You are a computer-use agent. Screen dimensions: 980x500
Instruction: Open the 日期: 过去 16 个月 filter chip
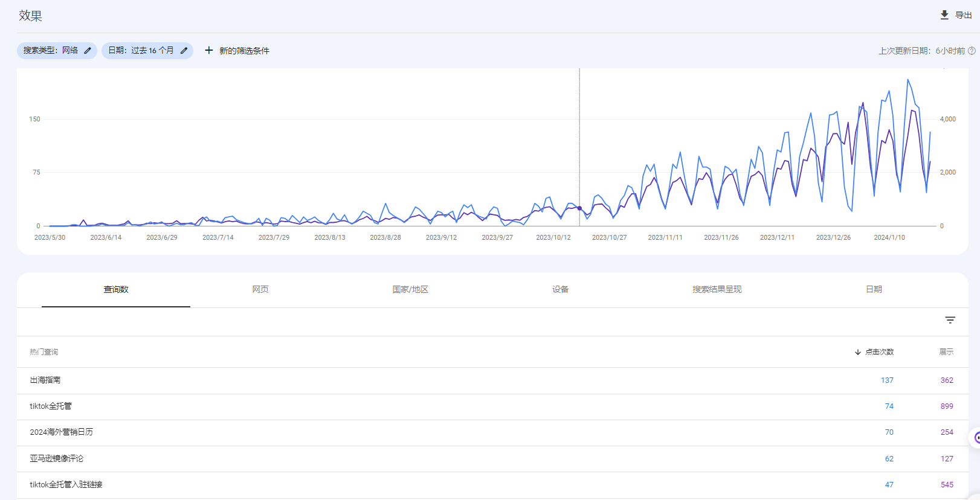tap(147, 51)
